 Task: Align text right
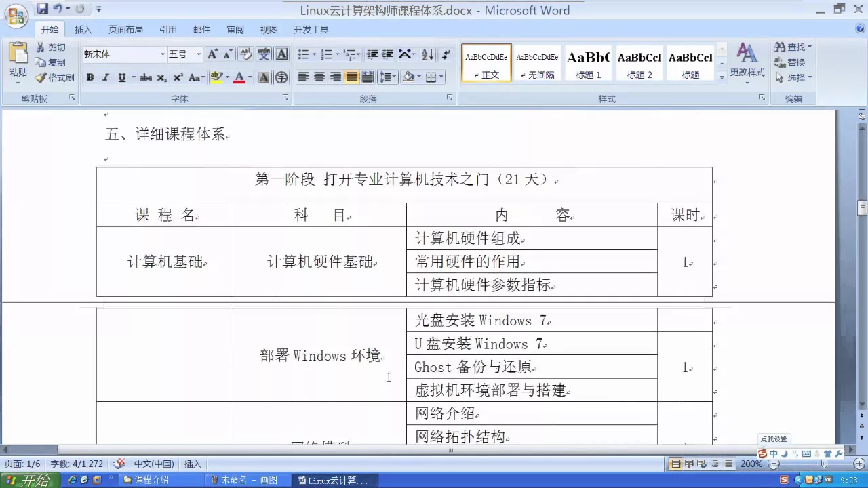point(336,77)
